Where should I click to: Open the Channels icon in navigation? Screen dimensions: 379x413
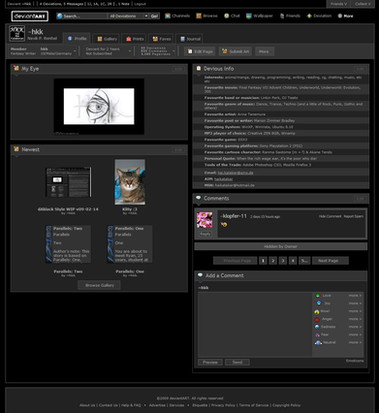pyautogui.click(x=168, y=16)
